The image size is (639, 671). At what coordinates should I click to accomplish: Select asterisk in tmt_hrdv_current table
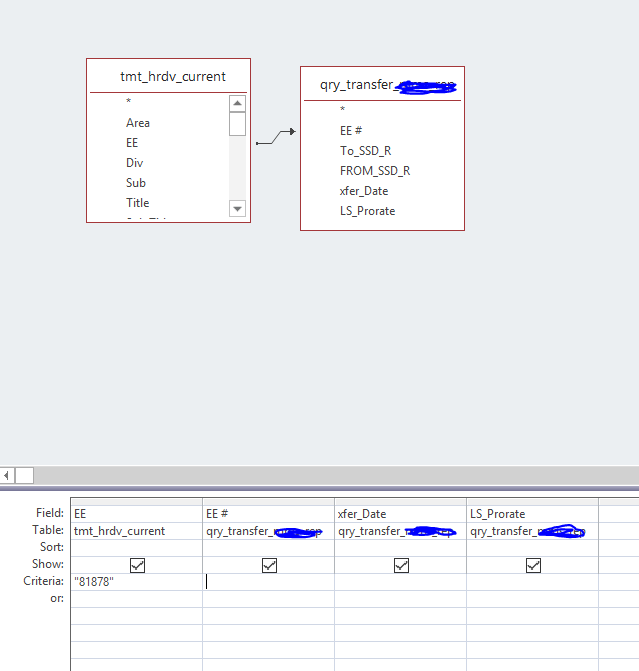pyautogui.click(x=128, y=101)
